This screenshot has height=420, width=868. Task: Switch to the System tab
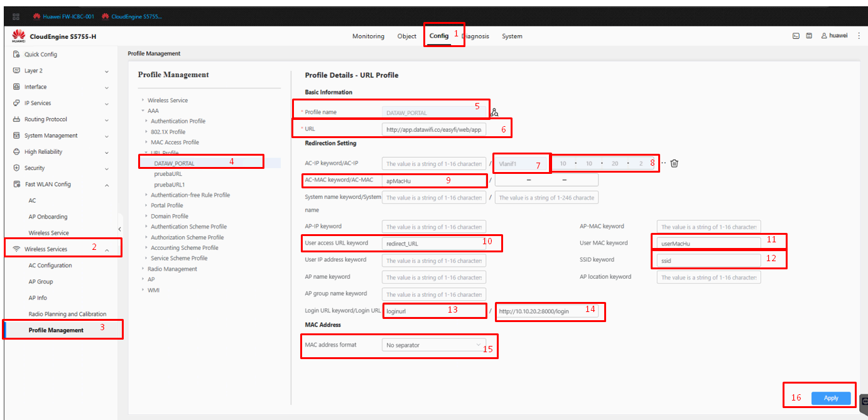pos(512,36)
